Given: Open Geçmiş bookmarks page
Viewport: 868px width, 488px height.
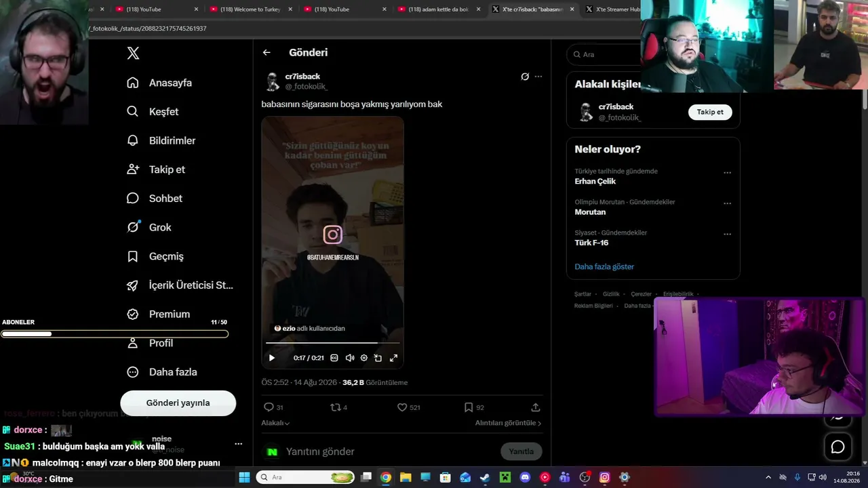Looking at the screenshot, I should pyautogui.click(x=155, y=256).
